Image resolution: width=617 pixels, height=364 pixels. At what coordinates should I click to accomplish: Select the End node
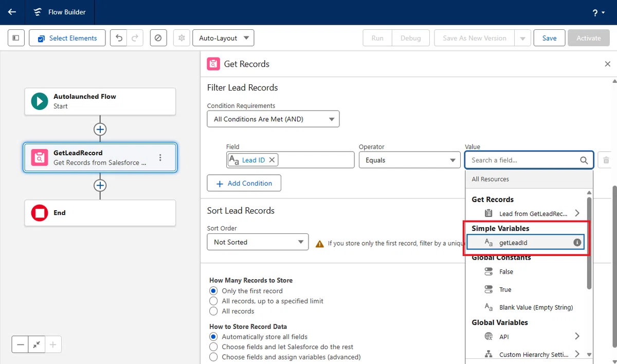(x=100, y=213)
